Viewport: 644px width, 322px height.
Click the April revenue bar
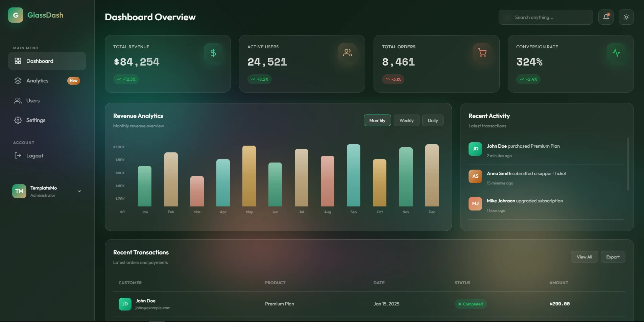223,183
